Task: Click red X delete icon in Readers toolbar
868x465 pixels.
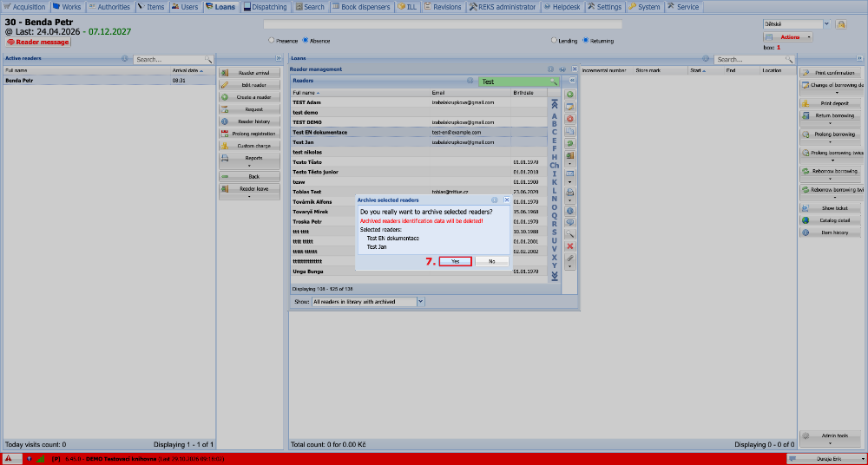Action: tap(569, 246)
